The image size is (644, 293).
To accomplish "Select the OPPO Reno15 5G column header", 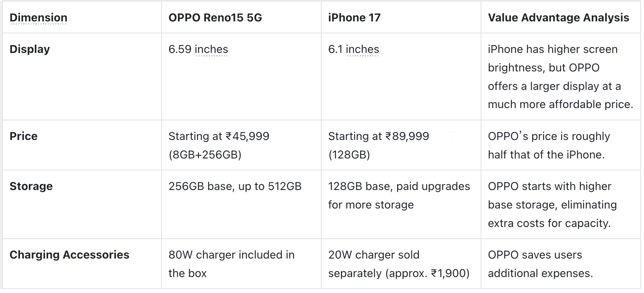I will pyautogui.click(x=215, y=18).
